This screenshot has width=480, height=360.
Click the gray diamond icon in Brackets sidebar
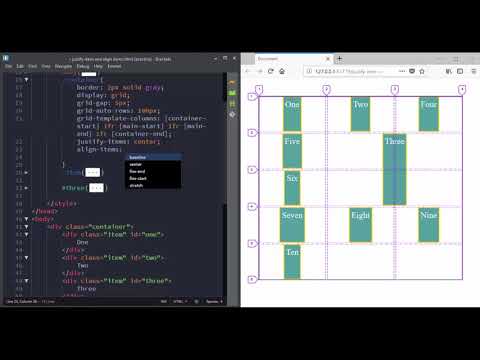[232, 115]
